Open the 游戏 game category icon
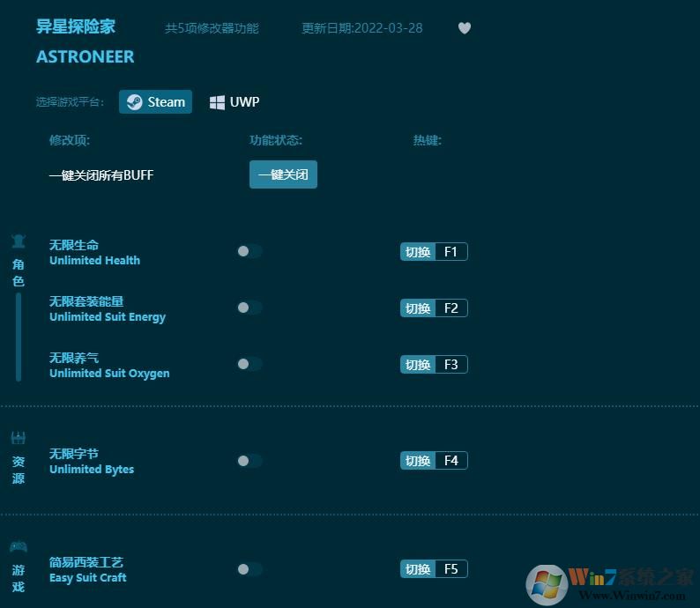Viewport: 700px width, 608px height. pyautogui.click(x=18, y=547)
